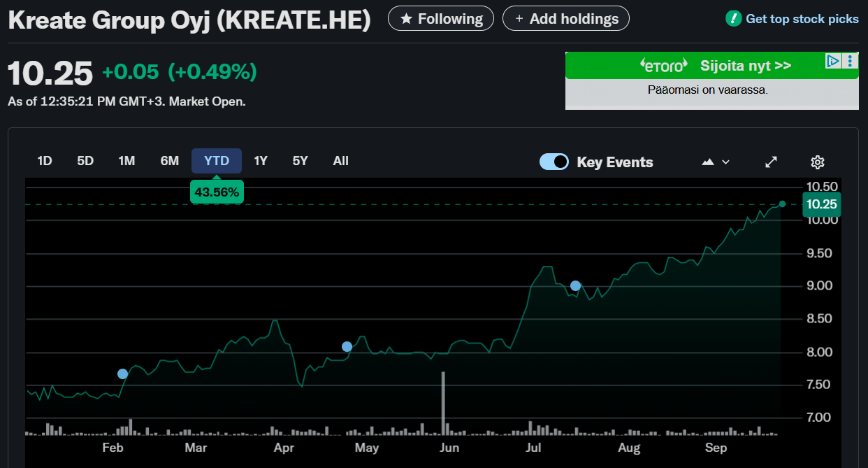
Task: Toggle the Key Events switch
Action: 554,162
